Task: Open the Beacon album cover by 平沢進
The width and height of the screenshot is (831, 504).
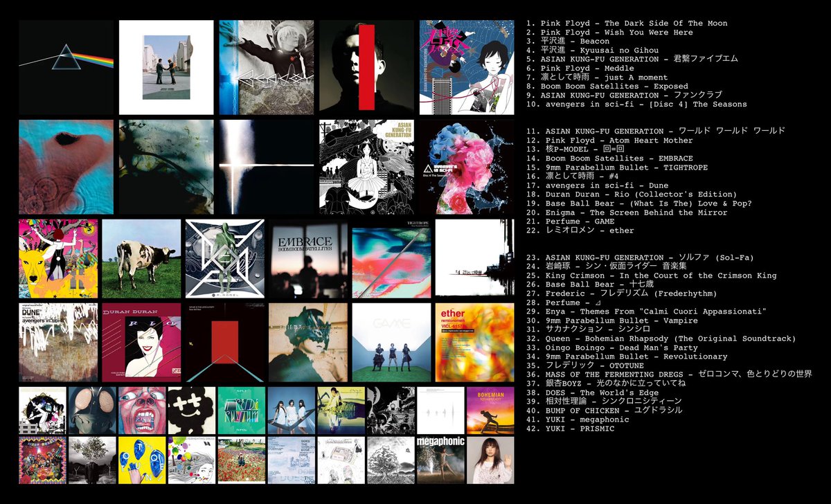Action: point(267,67)
